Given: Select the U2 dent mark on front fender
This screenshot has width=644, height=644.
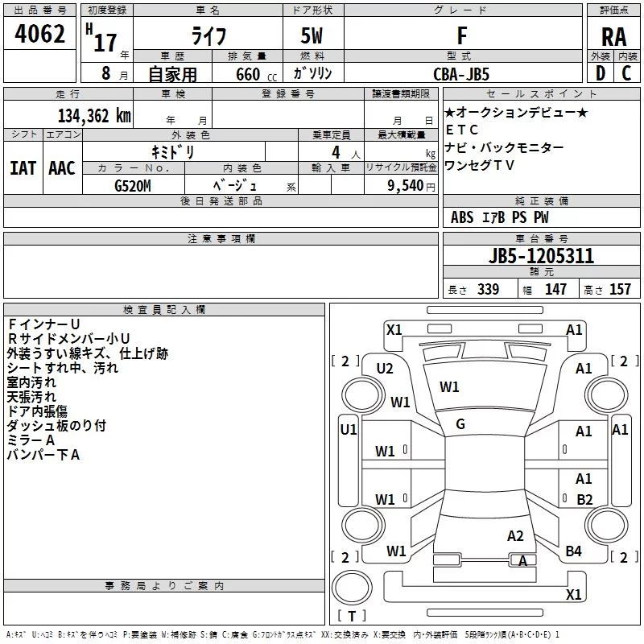Looking at the screenshot, I should coord(385,369).
